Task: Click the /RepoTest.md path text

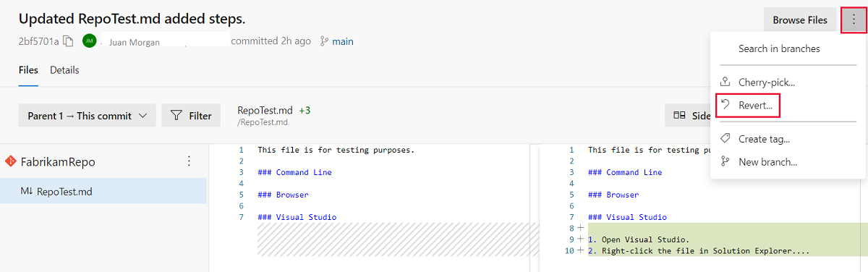Action: point(263,122)
